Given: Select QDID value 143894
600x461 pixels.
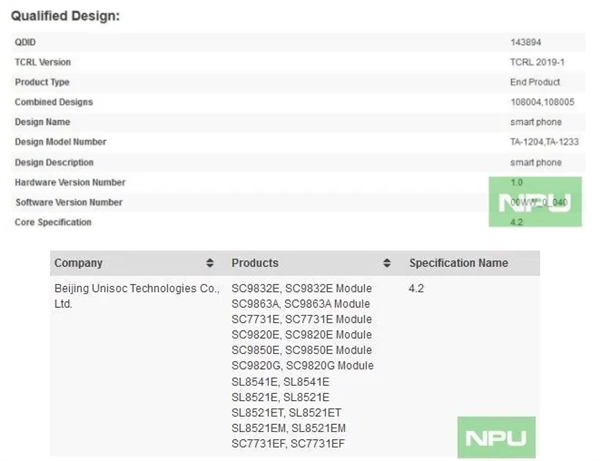Looking at the screenshot, I should pyautogui.click(x=526, y=42).
